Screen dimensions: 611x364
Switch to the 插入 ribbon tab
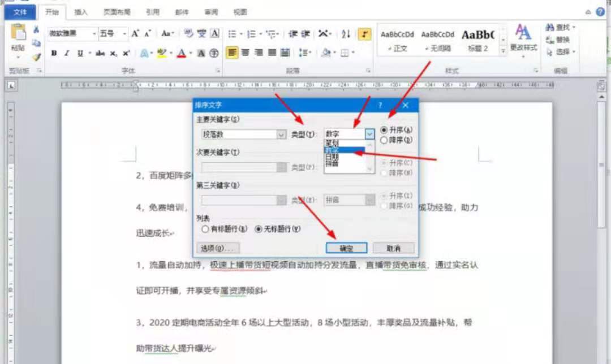click(81, 11)
